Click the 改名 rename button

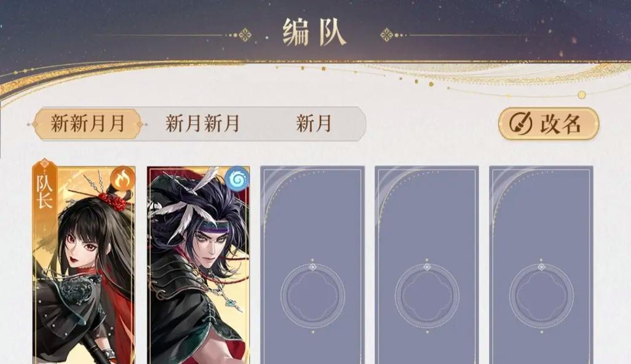[x=549, y=124]
